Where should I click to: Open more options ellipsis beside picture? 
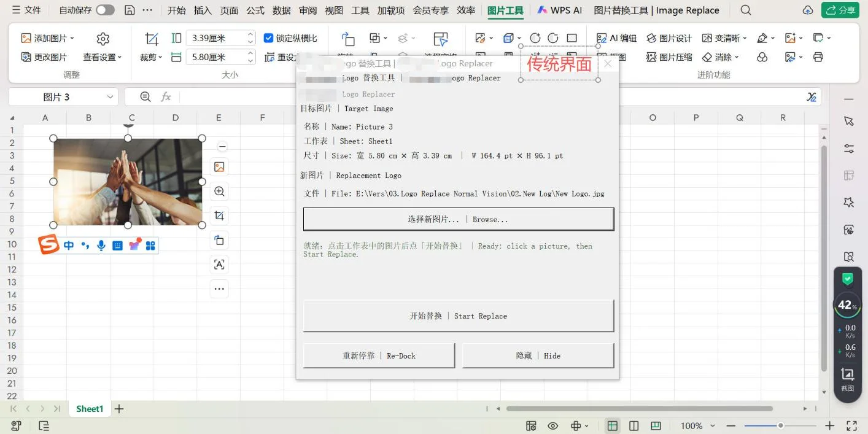(219, 289)
